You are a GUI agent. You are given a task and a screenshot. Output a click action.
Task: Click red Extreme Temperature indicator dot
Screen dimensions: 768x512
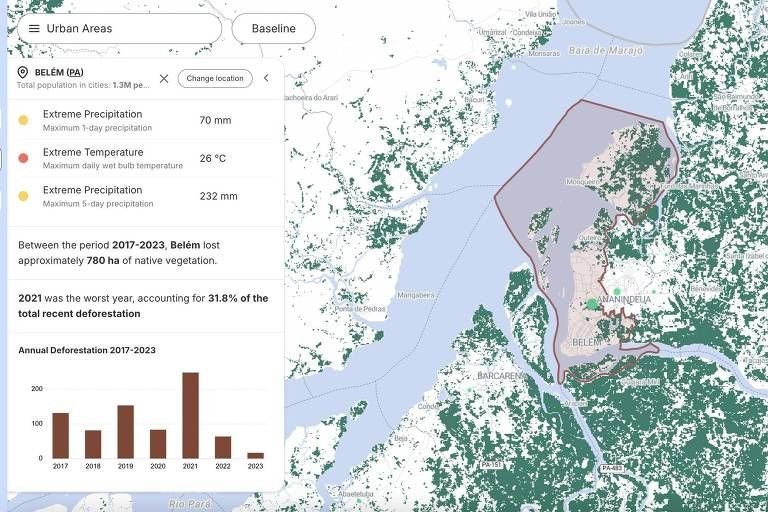pos(23,158)
